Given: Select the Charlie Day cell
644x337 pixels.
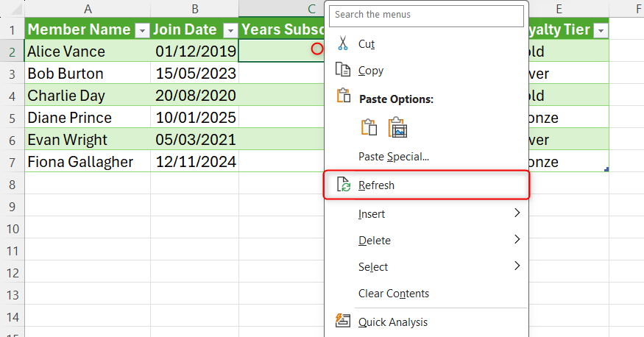Looking at the screenshot, I should [x=88, y=96].
